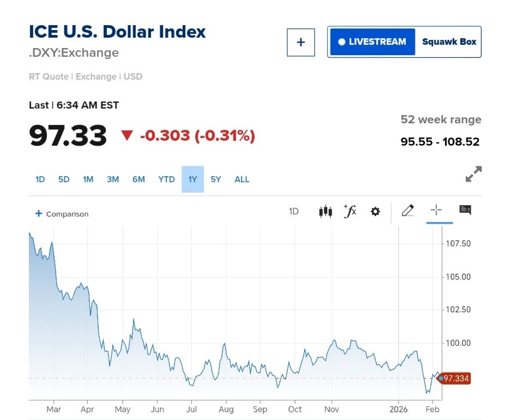Image resolution: width=522 pixels, height=420 pixels.
Task: Switch to the 5D range tab
Action: point(64,179)
